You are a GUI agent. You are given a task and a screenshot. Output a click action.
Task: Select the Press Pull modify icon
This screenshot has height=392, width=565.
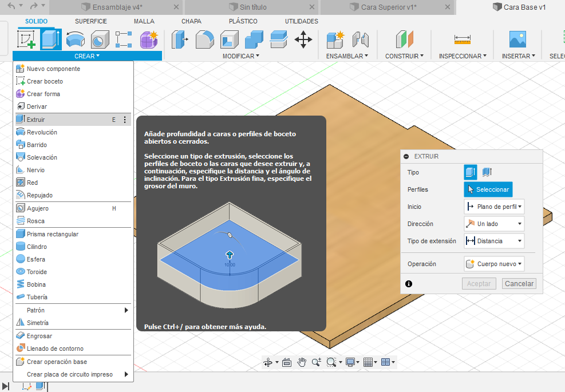click(x=180, y=39)
